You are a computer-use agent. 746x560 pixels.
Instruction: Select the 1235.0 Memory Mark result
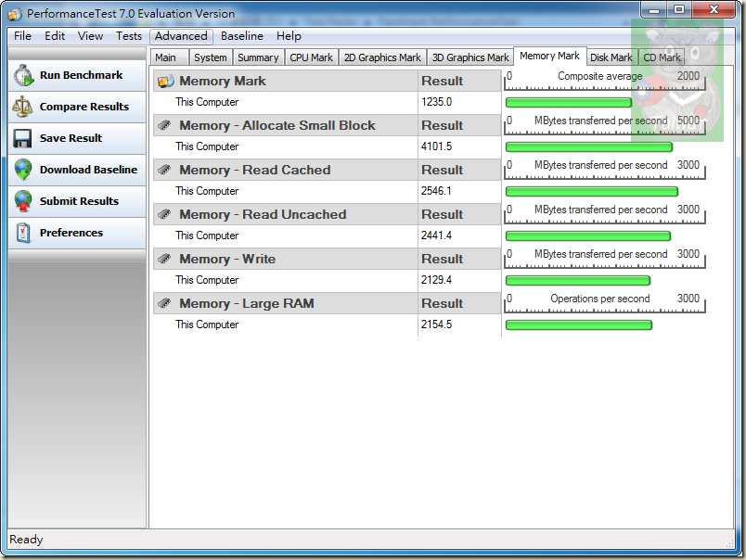click(436, 102)
